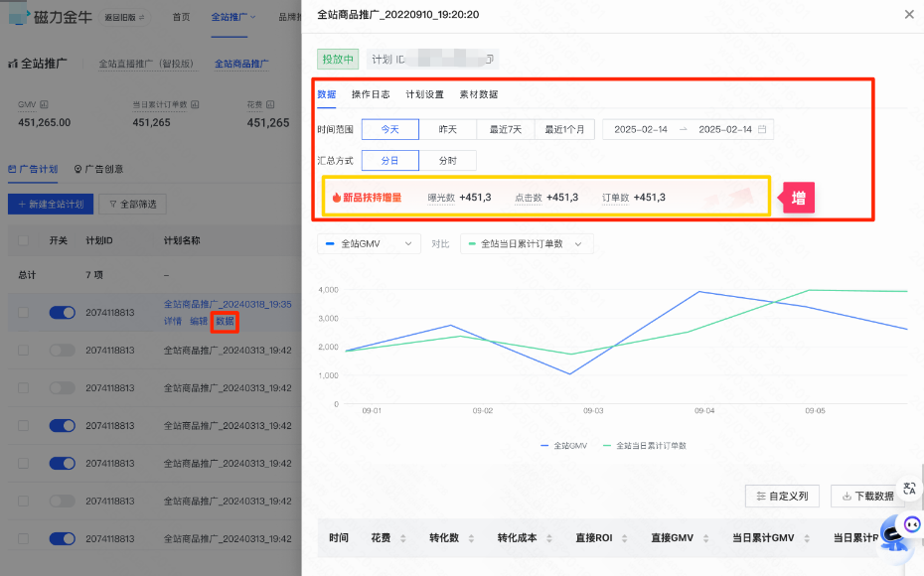
Task: Click 7 项 total count cell
Action: [x=94, y=275]
